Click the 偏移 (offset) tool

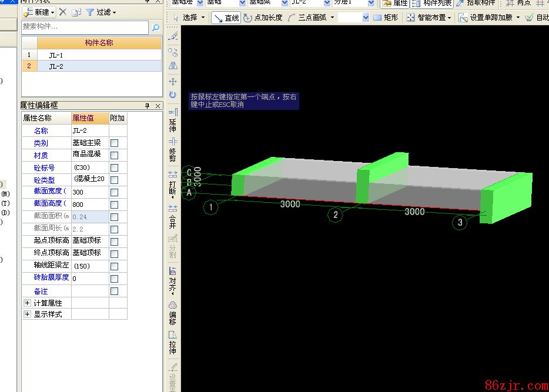(x=173, y=313)
